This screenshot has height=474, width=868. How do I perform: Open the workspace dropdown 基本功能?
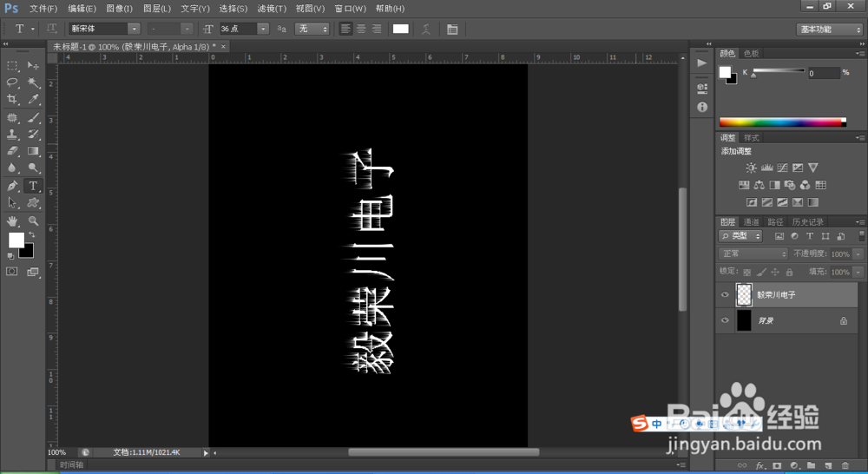click(829, 30)
